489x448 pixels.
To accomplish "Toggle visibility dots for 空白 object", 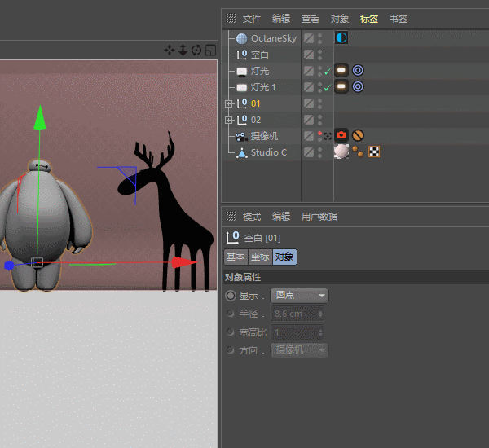I will [x=319, y=55].
